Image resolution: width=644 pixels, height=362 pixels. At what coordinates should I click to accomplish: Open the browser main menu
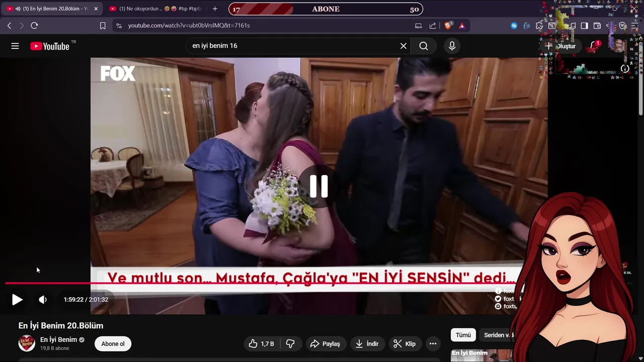(x=635, y=26)
